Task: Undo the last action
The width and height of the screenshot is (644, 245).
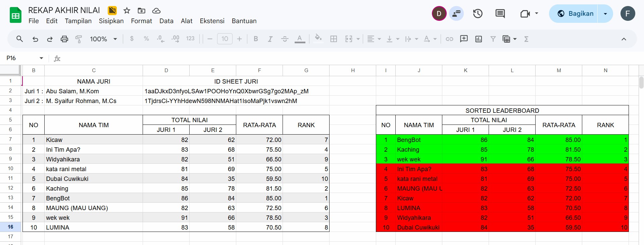Action: coord(35,39)
